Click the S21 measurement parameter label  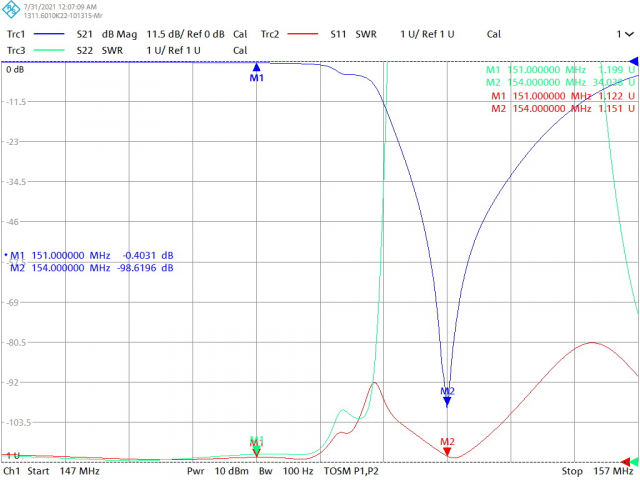(84, 34)
